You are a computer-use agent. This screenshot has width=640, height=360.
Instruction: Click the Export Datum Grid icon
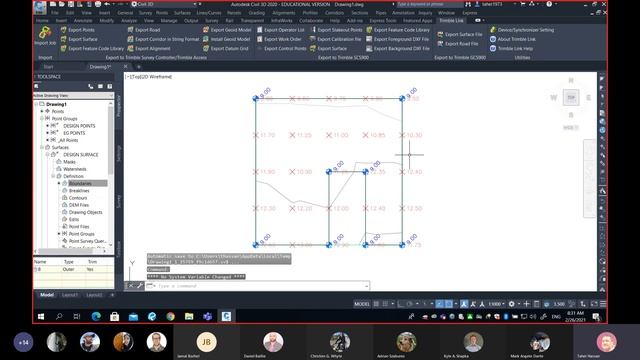[x=206, y=49]
